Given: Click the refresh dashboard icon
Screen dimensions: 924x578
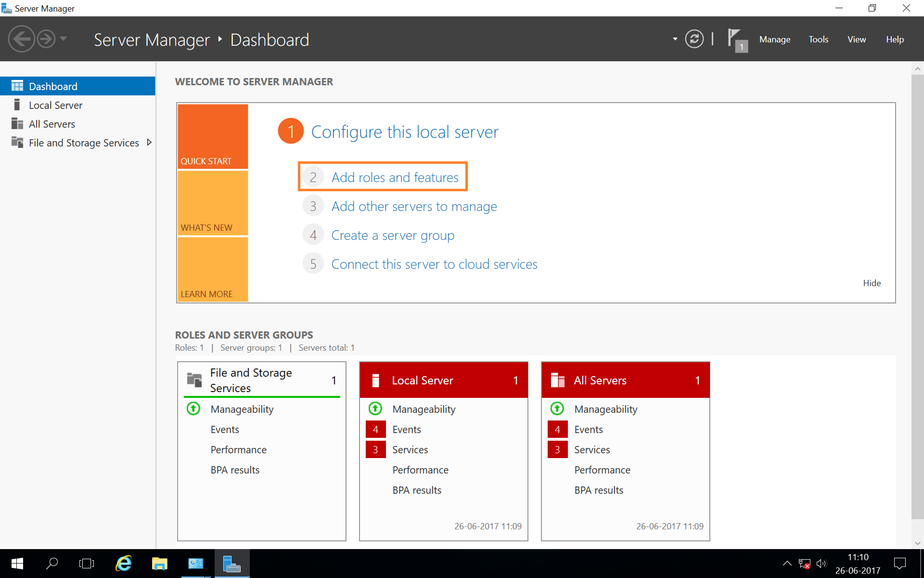Looking at the screenshot, I should click(x=694, y=39).
